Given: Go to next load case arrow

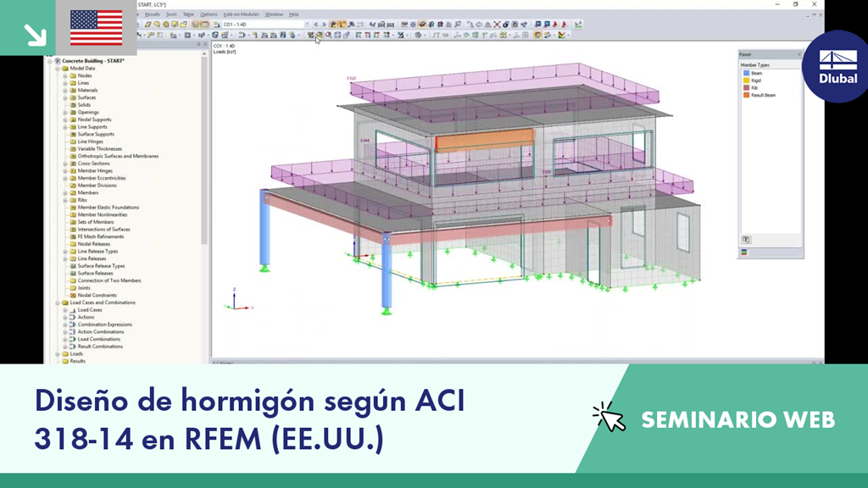Looking at the screenshot, I should point(325,25).
